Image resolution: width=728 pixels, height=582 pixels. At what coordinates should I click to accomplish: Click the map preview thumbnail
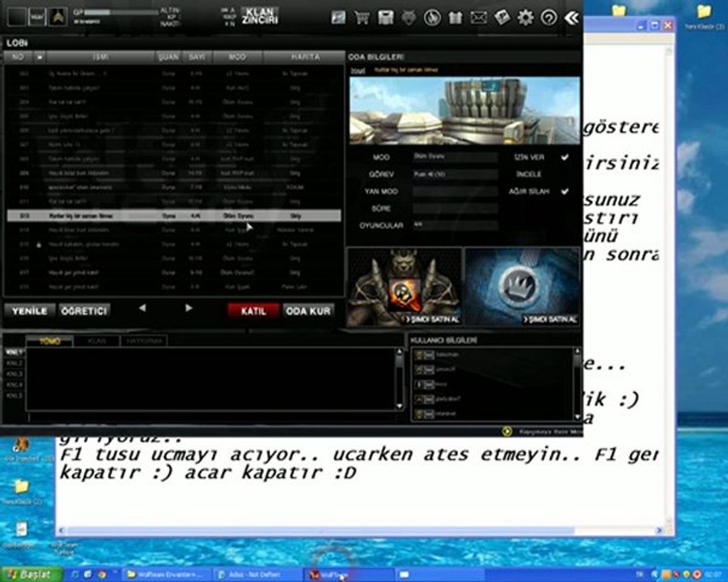464,111
